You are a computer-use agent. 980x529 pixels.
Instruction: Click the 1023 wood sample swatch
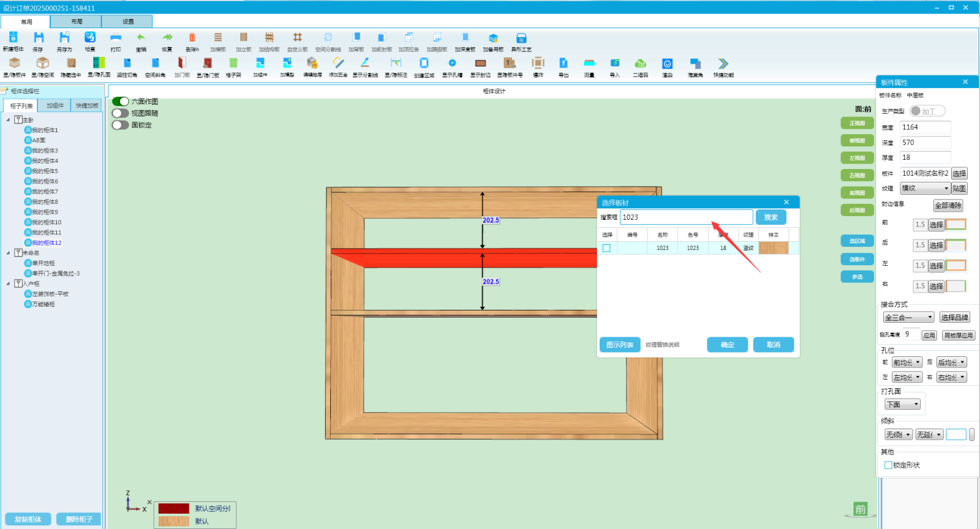pyautogui.click(x=773, y=248)
